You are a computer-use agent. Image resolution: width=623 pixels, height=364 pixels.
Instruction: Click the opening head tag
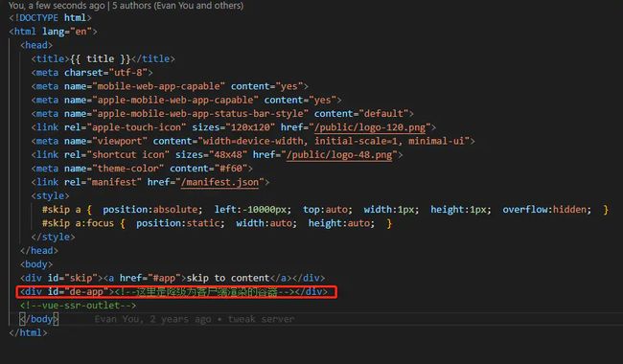pos(36,45)
